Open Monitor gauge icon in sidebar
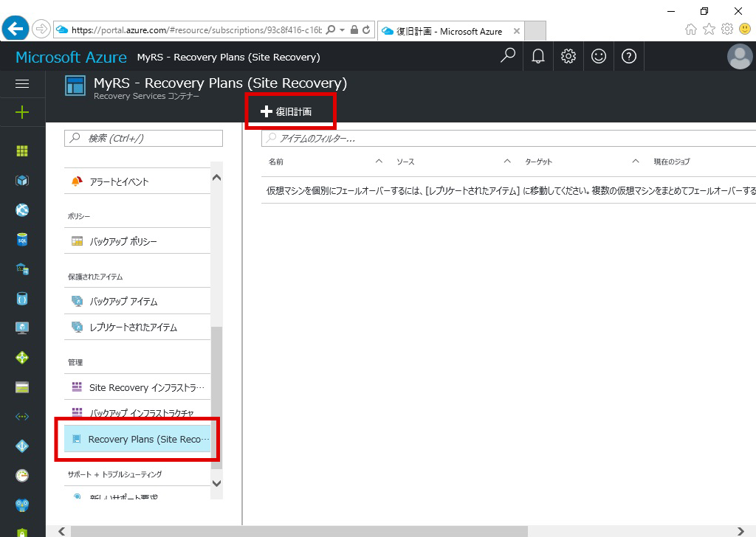The image size is (756, 537). point(22,475)
